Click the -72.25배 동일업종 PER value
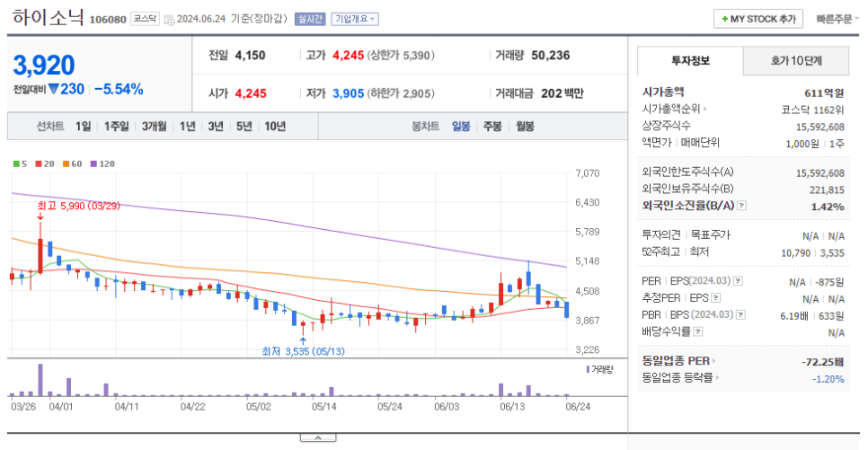The width and height of the screenshot is (868, 450). (822, 362)
